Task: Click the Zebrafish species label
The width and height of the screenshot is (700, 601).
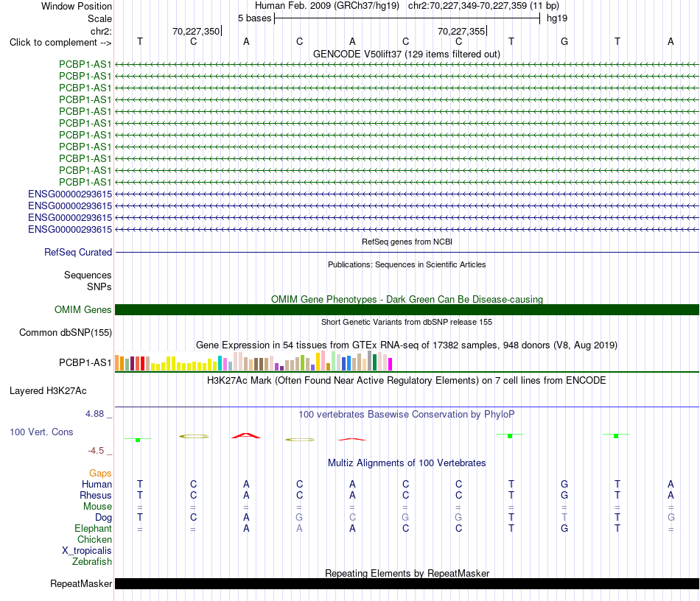Action: [x=92, y=562]
